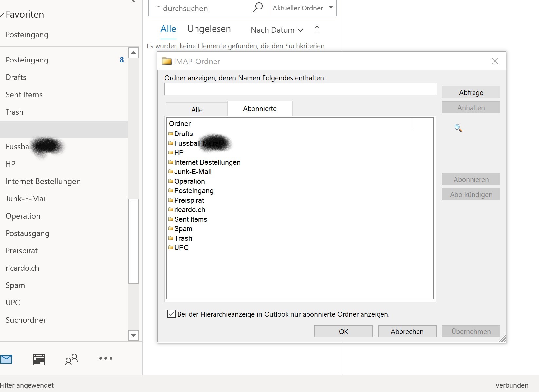Click the folder icon next to Spam
539x392 pixels.
(171, 228)
